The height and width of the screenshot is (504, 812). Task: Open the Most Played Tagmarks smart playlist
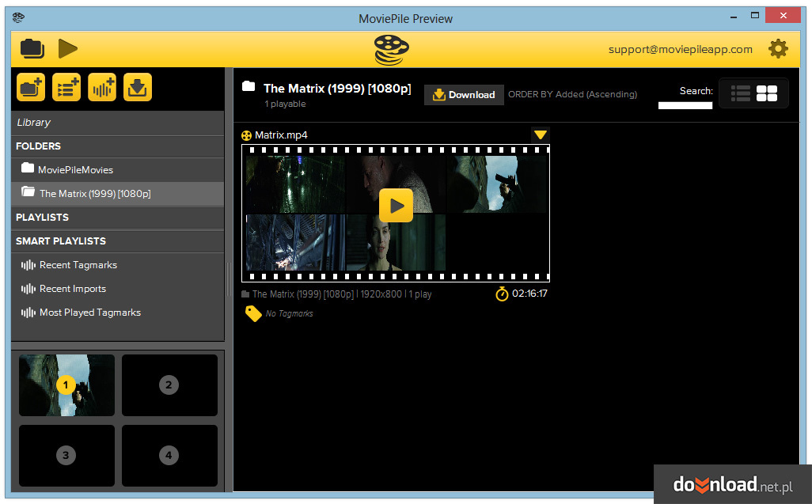(x=118, y=313)
